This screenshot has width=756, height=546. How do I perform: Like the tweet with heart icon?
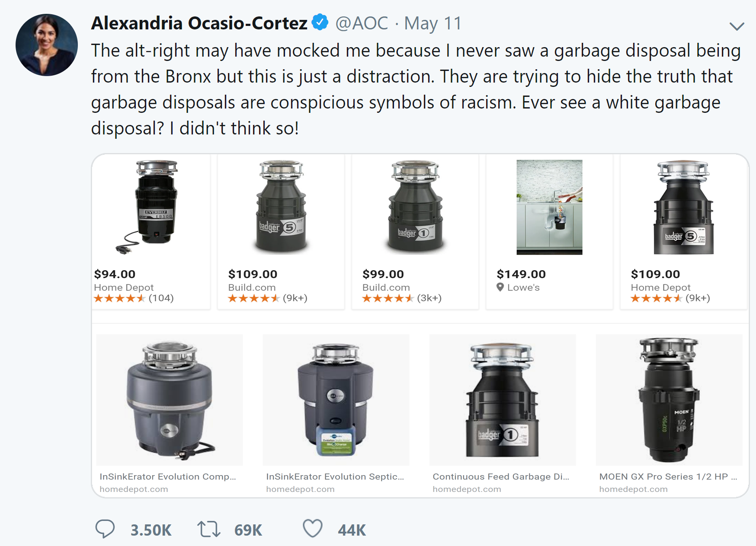pyautogui.click(x=312, y=528)
